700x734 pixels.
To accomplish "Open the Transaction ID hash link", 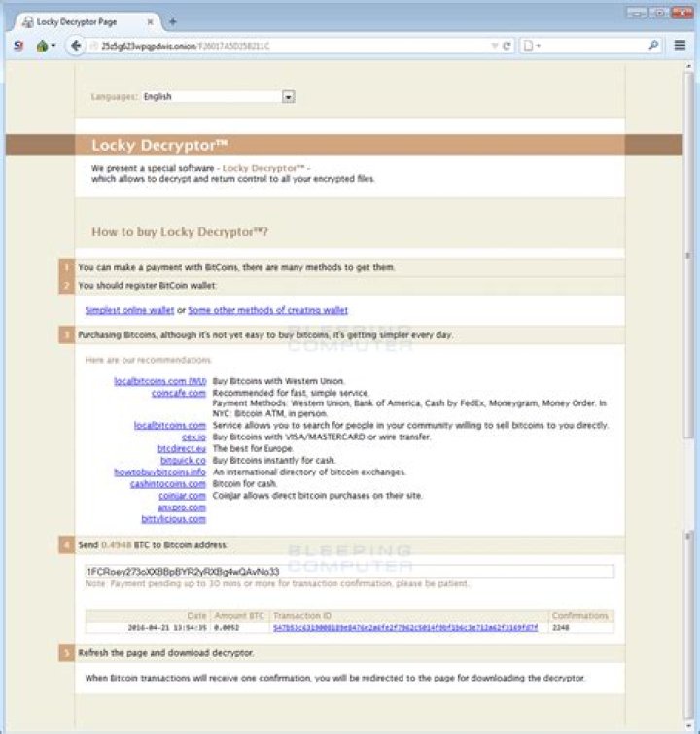I will (405, 628).
